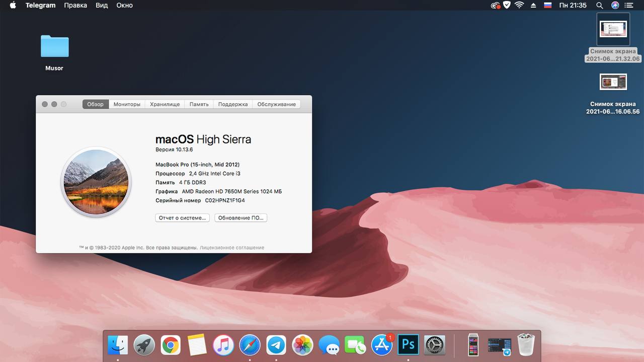Click the macOS High Sierra title

pos(203,139)
